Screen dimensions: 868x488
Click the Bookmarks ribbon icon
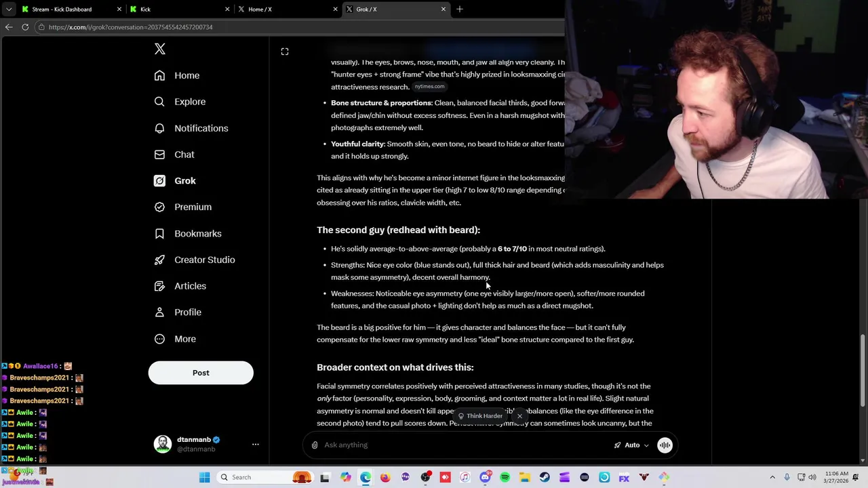159,233
